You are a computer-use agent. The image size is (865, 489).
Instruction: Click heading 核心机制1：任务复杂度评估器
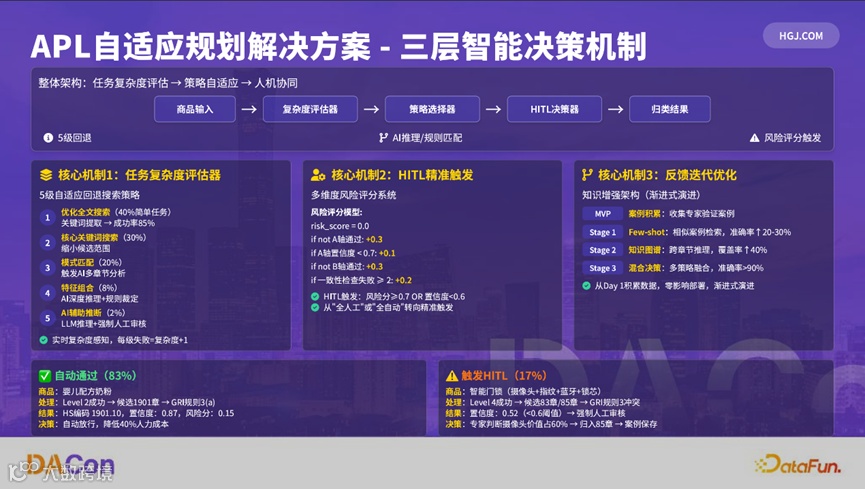click(140, 175)
